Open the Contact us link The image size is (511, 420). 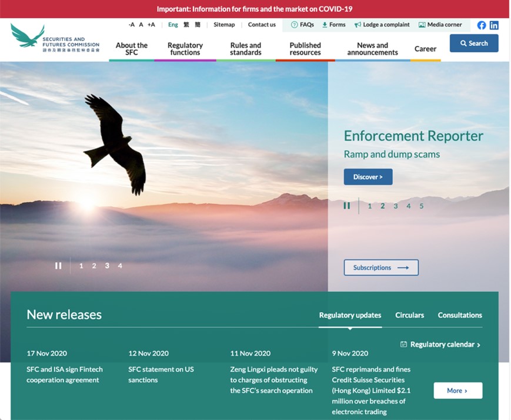[262, 25]
